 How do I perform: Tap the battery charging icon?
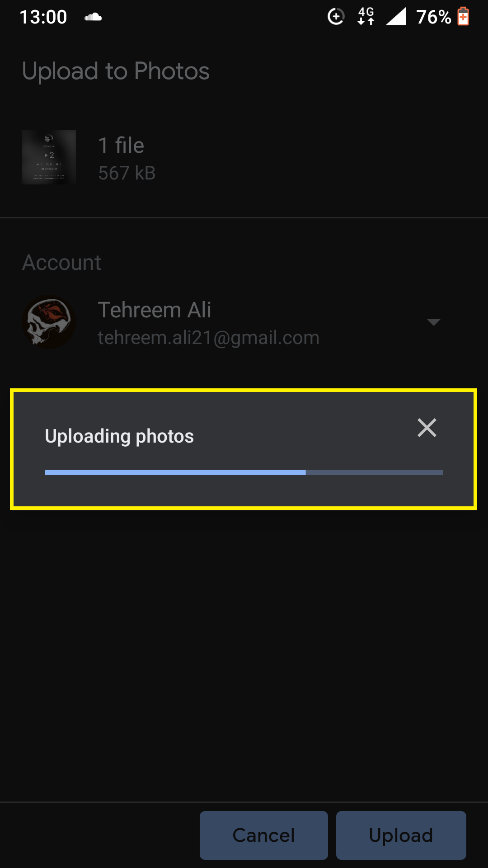(x=463, y=17)
